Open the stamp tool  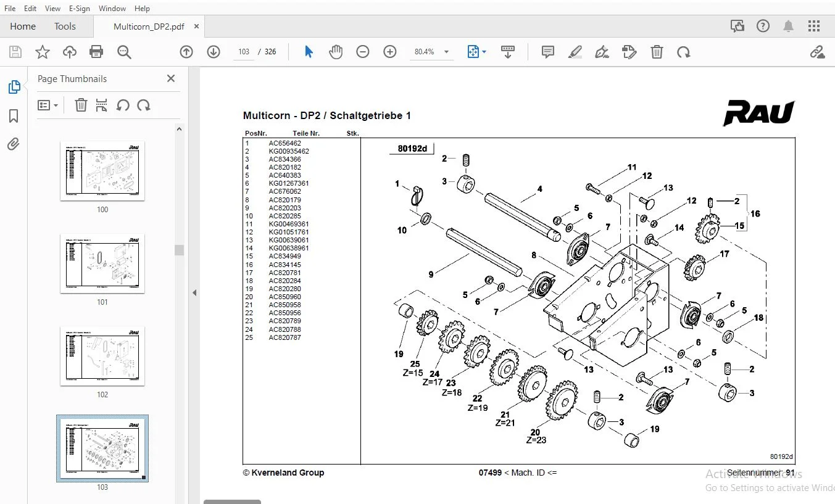[629, 52]
